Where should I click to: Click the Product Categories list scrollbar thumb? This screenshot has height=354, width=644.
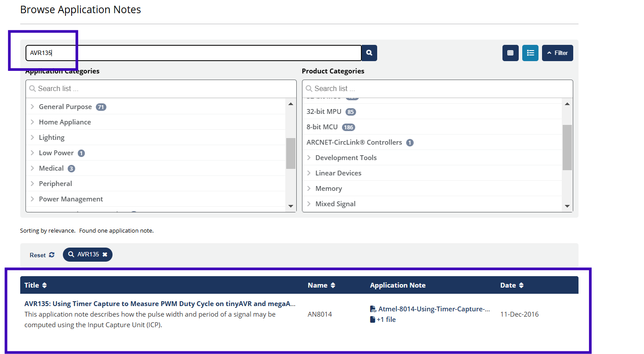pos(567,147)
